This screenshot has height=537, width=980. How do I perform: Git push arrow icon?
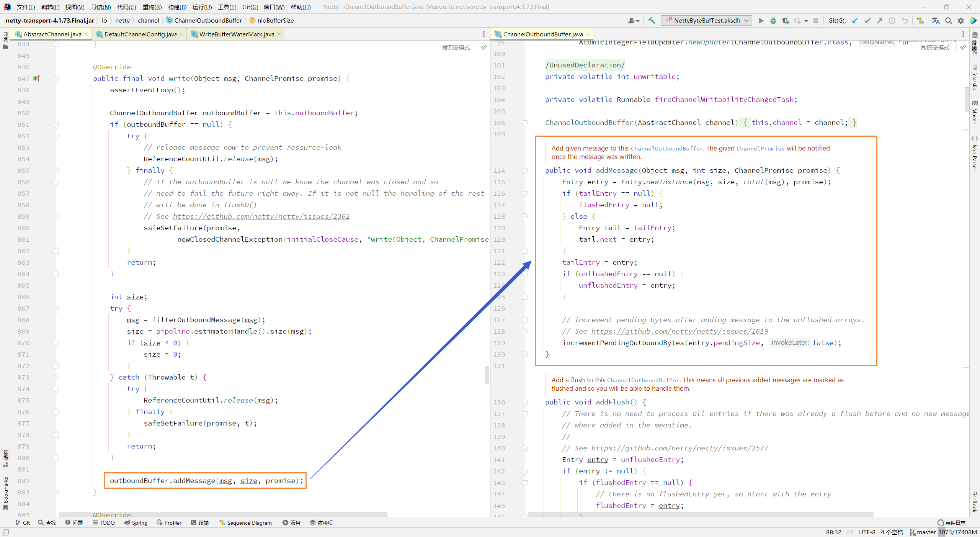click(x=879, y=21)
